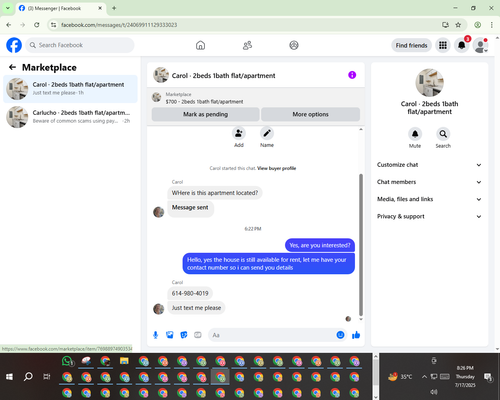The height and width of the screenshot is (400, 500).
Task: Open the Facebook logo home link
Action: (x=14, y=45)
